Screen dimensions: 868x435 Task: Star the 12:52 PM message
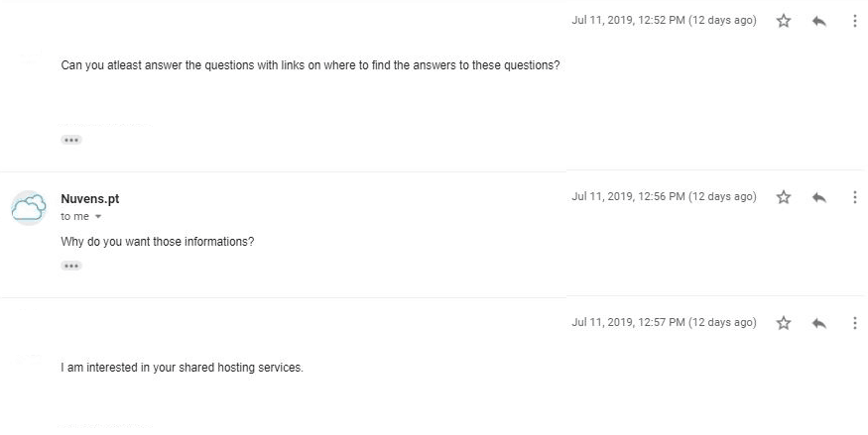coord(784,21)
